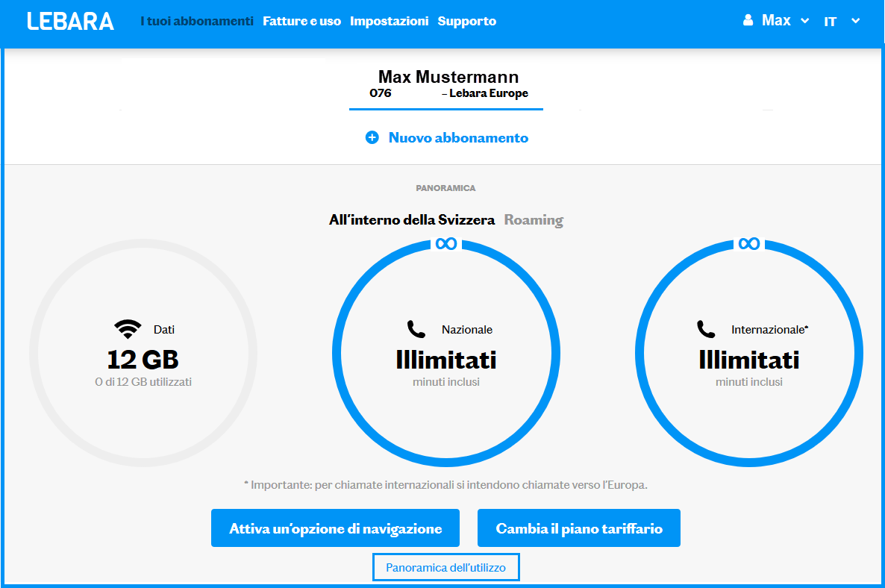Click the Internazionale label
Screen dimensions: 885x588
pos(769,330)
